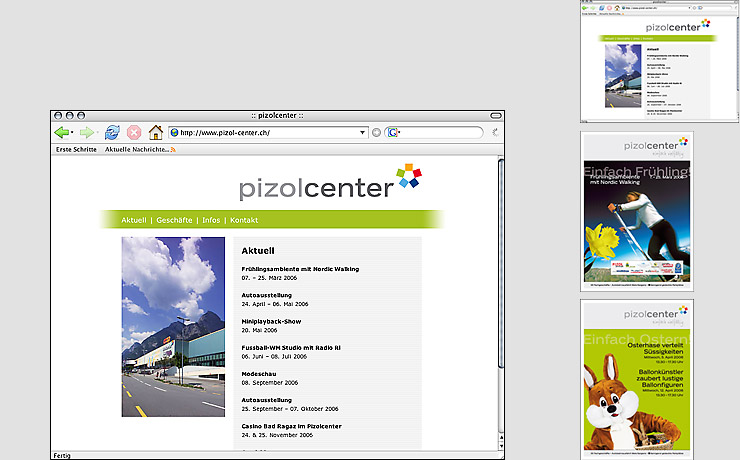Select the Aktuell navigation item

(134, 220)
